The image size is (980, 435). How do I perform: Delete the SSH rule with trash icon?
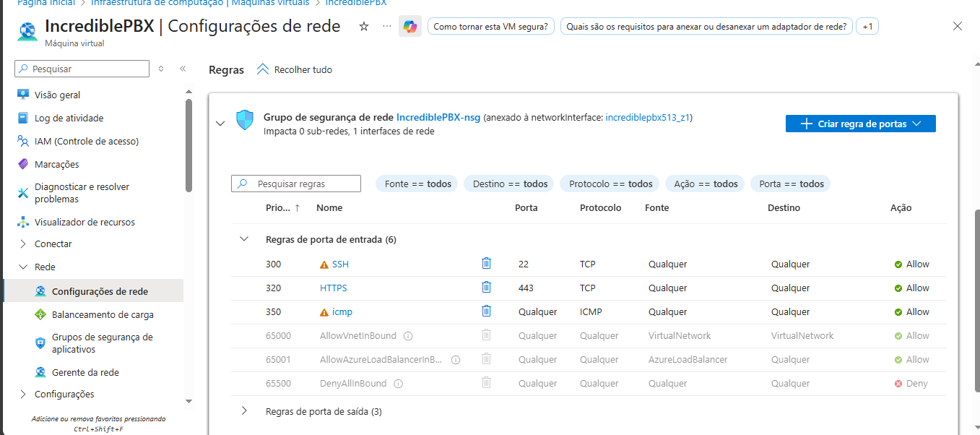click(486, 264)
